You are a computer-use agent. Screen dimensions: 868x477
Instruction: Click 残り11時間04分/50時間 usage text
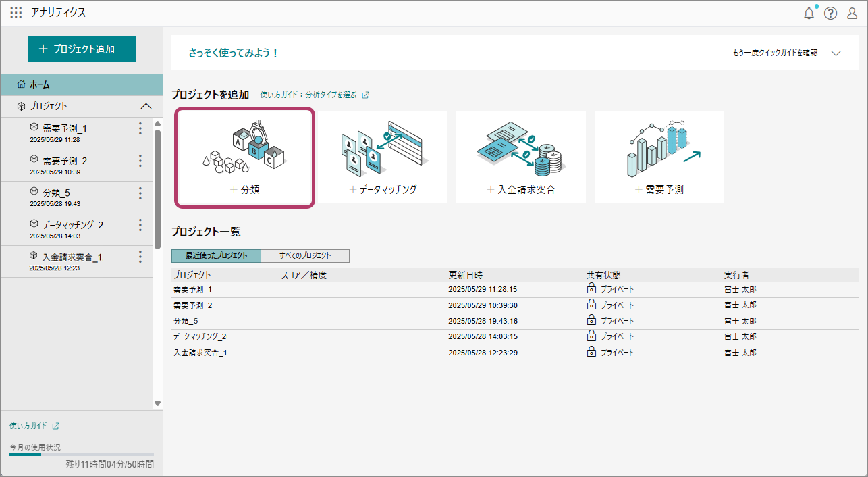tap(109, 465)
